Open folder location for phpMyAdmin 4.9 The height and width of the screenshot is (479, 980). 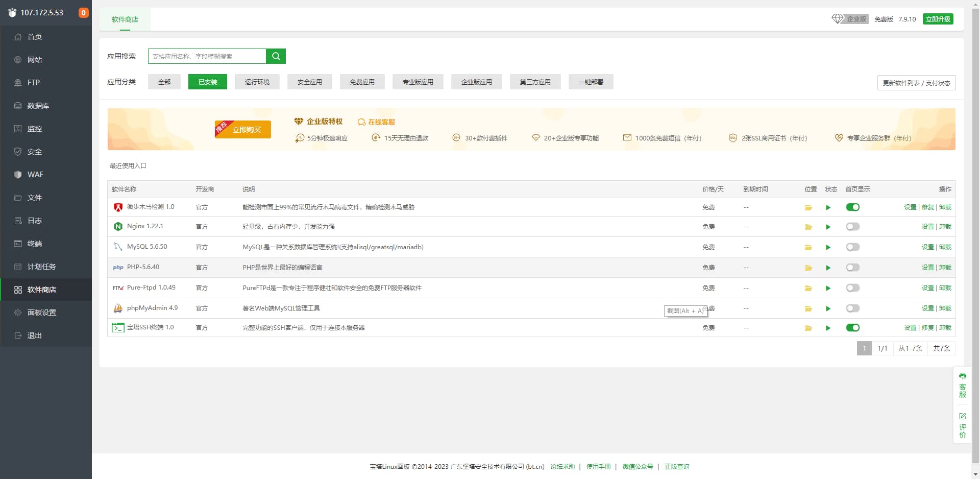click(808, 308)
